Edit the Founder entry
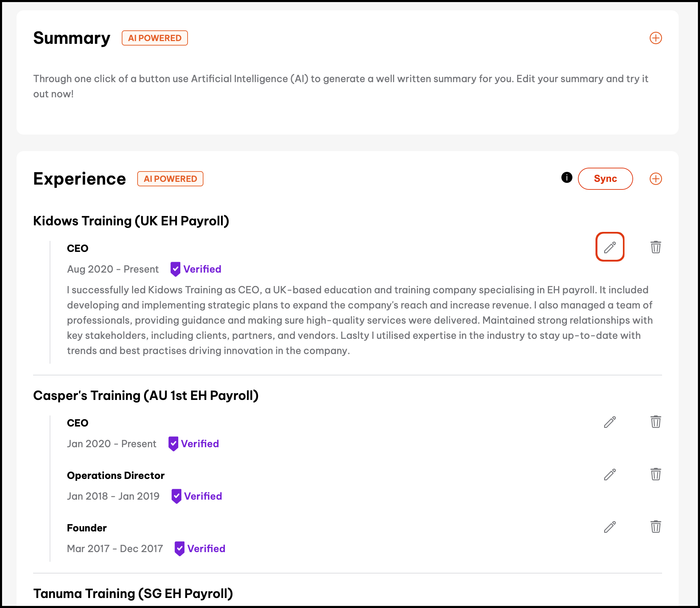 click(x=610, y=527)
